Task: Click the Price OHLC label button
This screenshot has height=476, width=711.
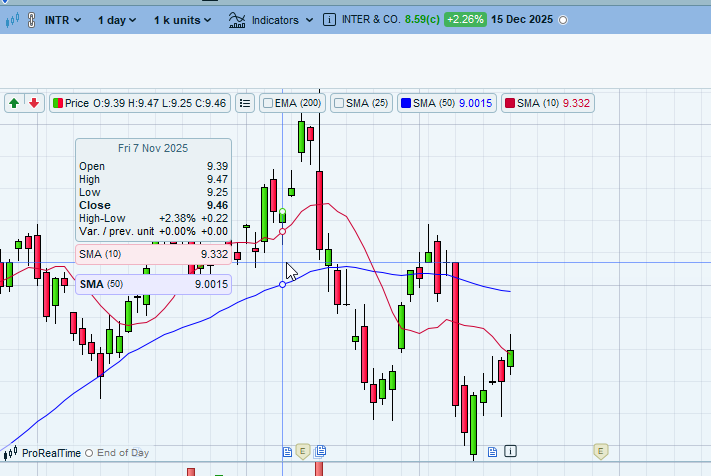Action: (140, 103)
